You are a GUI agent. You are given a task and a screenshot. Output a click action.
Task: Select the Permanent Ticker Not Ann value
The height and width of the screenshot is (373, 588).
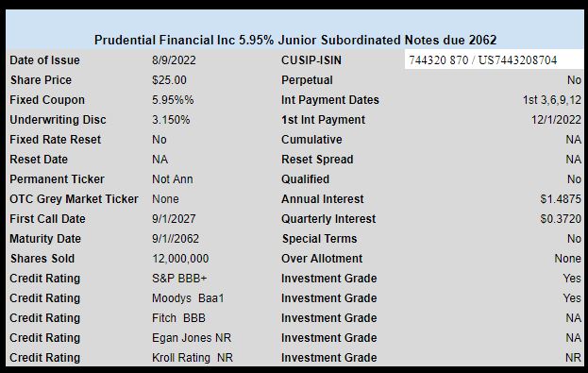173,179
